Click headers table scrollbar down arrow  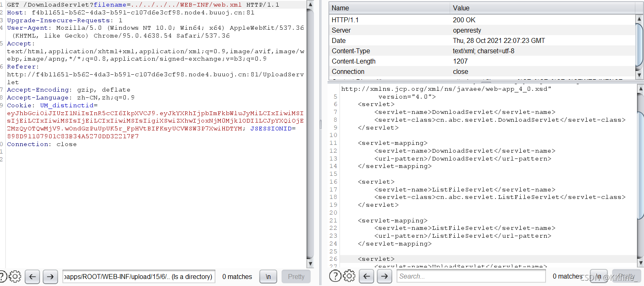coord(639,75)
